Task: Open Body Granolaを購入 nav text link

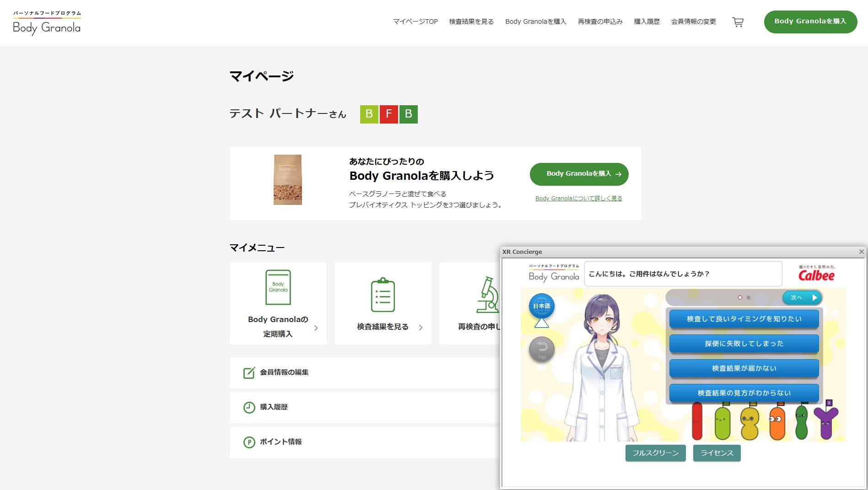Action: pos(536,22)
